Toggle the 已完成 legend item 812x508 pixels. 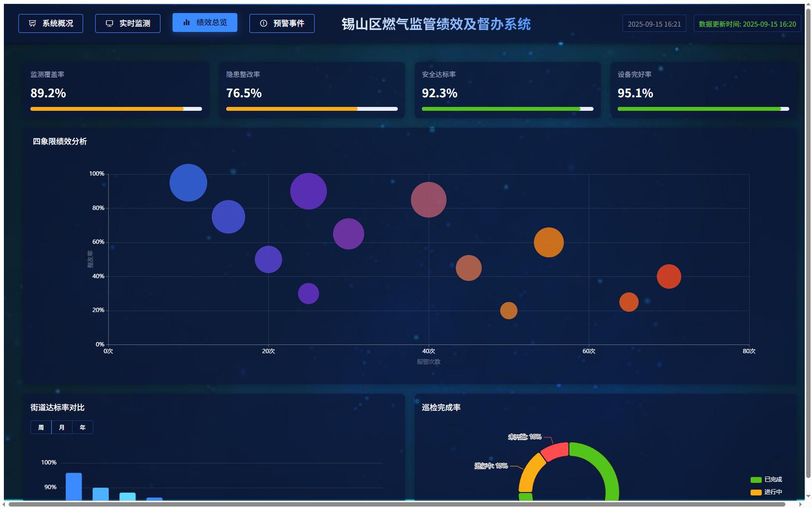click(x=766, y=479)
